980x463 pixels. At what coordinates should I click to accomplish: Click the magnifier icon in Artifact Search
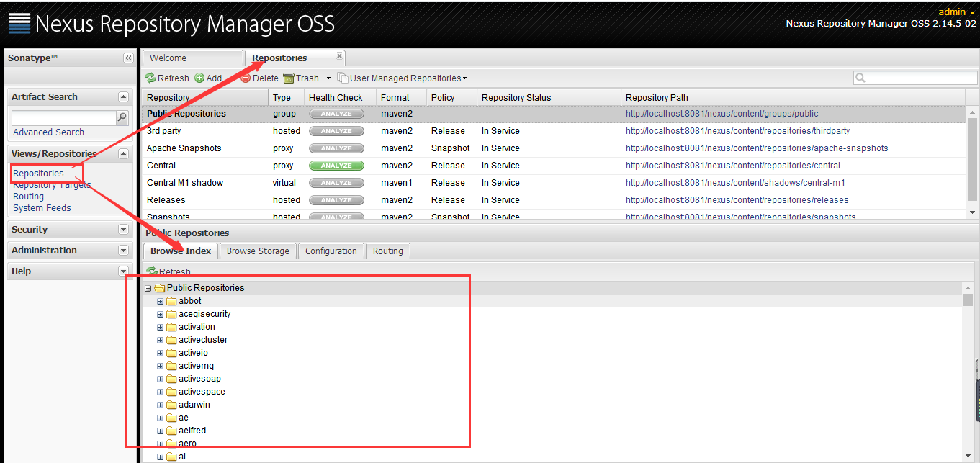[122, 117]
